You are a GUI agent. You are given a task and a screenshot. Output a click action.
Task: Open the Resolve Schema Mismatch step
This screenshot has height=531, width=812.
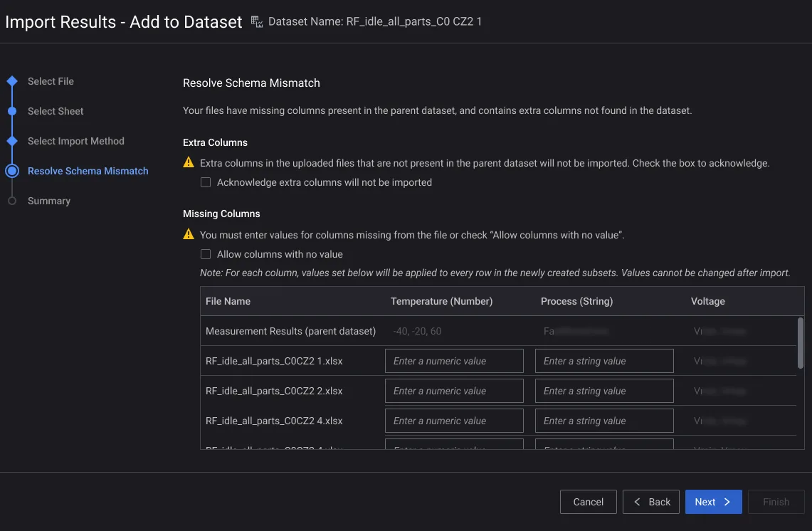(88, 171)
